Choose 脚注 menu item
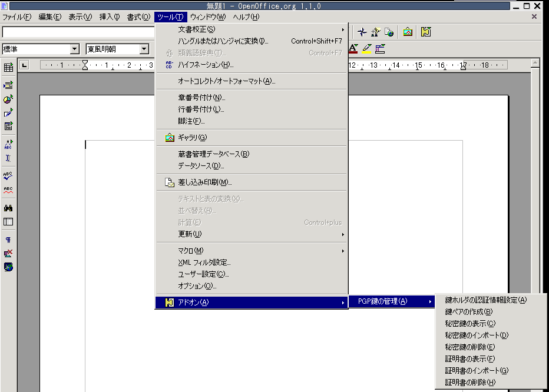Screen dimensions: 549x392 coord(252,121)
